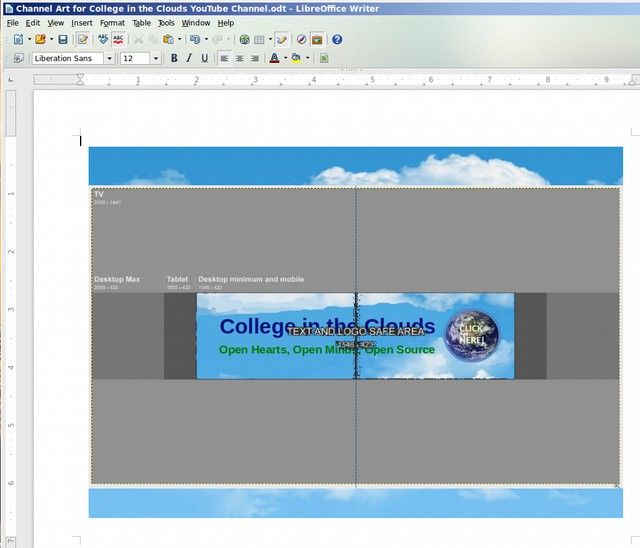
Task: Expand the Liberation Sans font name dropdown
Action: pyautogui.click(x=109, y=59)
